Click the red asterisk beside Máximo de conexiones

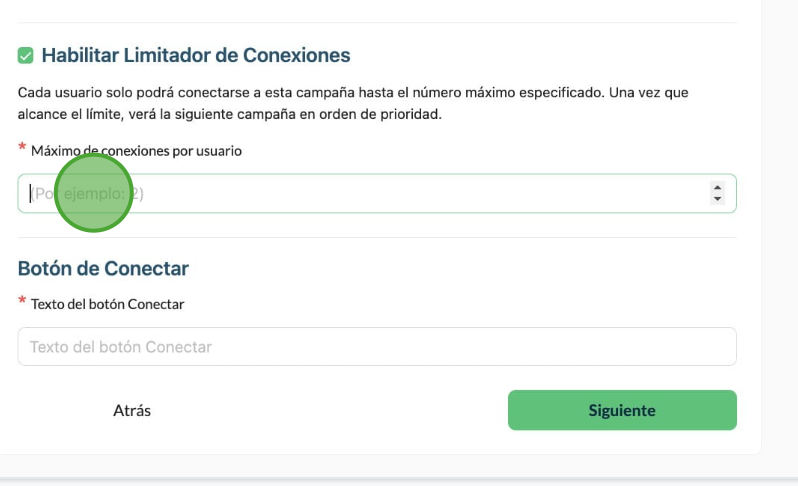coord(22,148)
